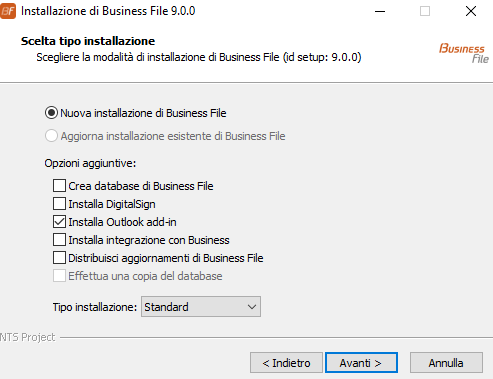Click the BF application icon in title bar

8,11
